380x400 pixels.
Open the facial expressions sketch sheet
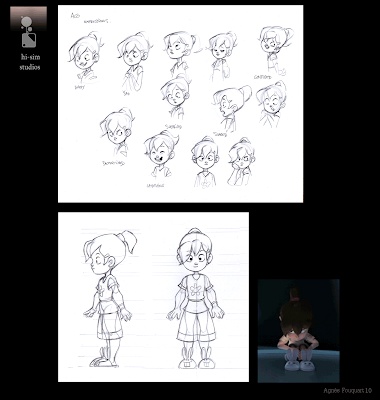pyautogui.click(x=180, y=104)
